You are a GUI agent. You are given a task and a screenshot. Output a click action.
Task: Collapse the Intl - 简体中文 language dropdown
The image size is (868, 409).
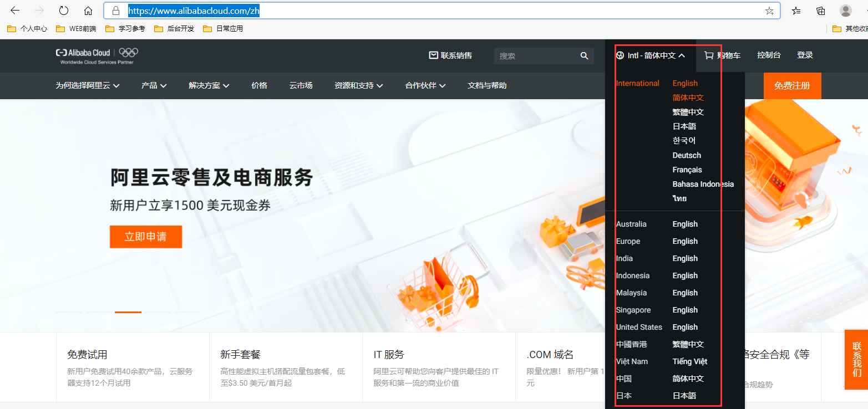coord(651,55)
